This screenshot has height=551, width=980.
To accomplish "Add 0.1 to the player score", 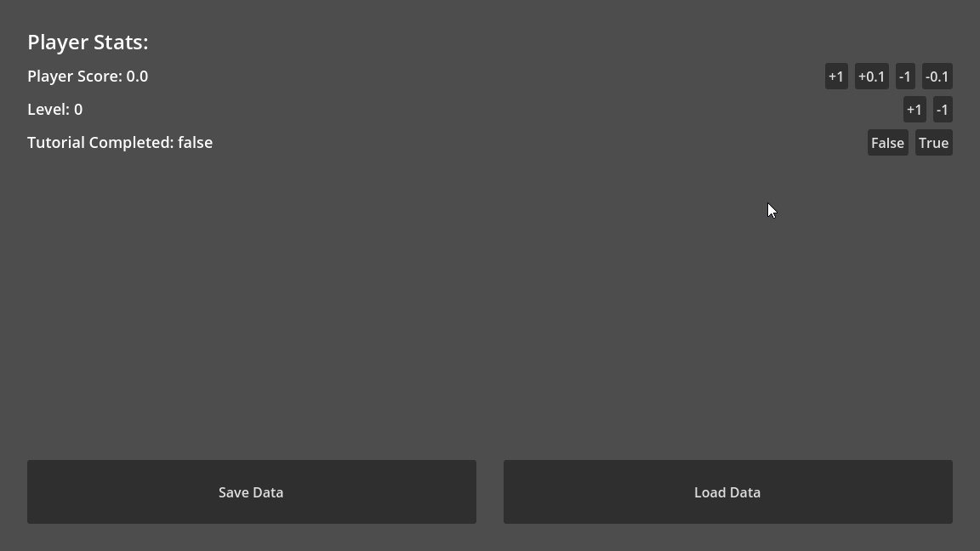I will coord(871,77).
